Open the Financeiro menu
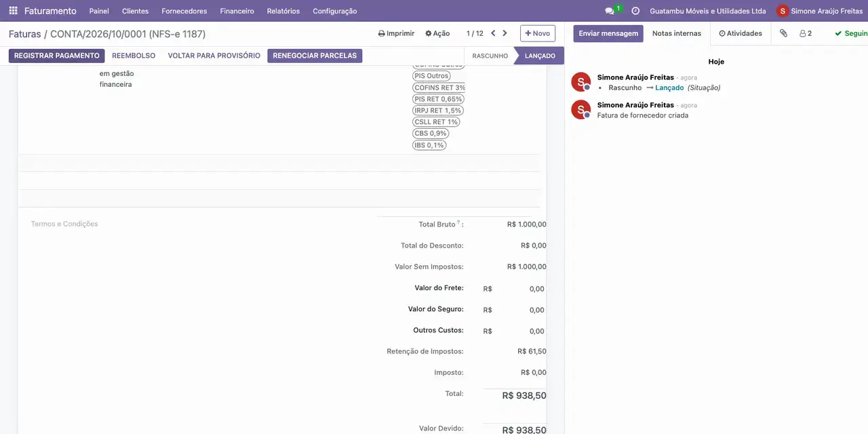The width and height of the screenshot is (868, 434). pyautogui.click(x=237, y=11)
